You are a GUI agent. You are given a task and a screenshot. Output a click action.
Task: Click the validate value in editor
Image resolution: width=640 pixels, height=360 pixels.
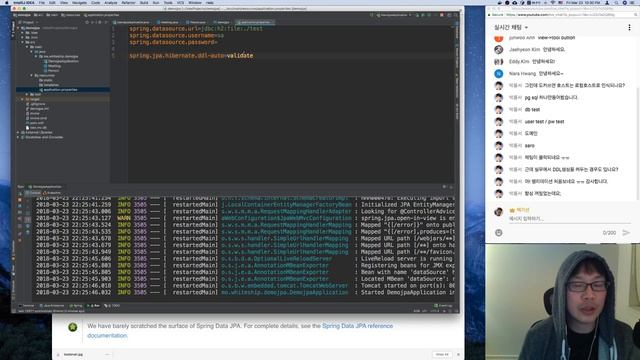click(240, 56)
